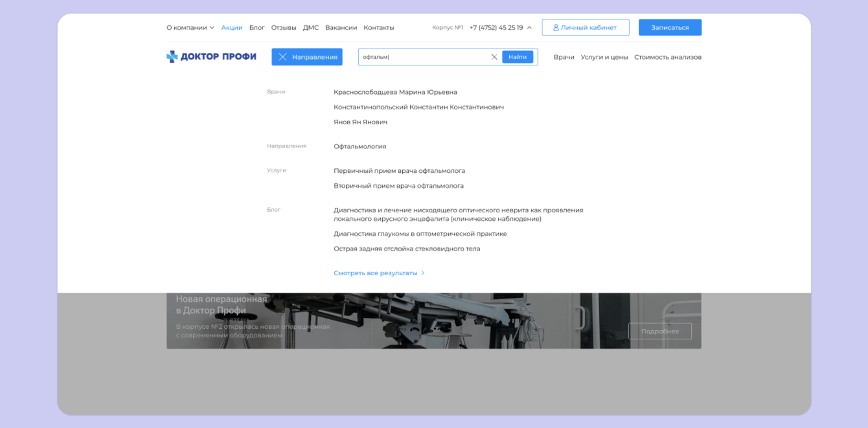Open the Акции menu item

pyautogui.click(x=232, y=28)
